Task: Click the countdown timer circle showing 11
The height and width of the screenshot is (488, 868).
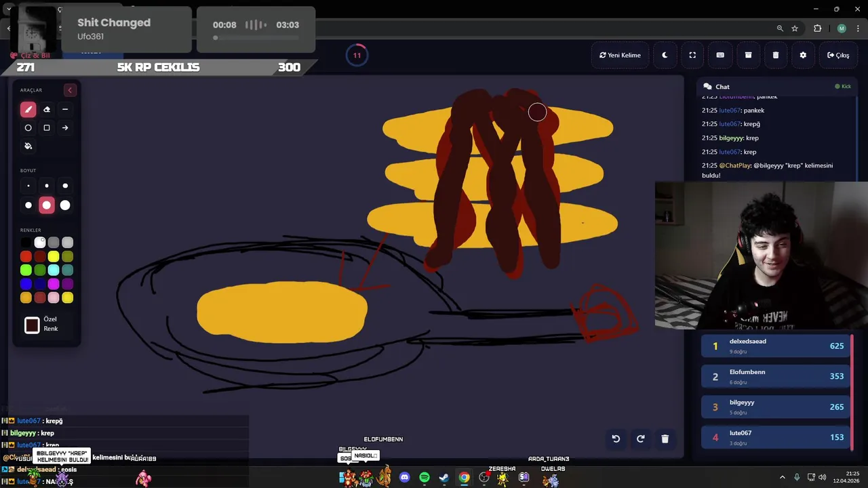Action: pos(357,55)
